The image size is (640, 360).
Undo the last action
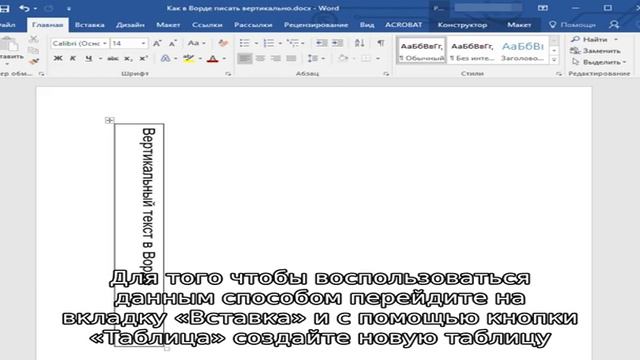pyautogui.click(x=24, y=9)
